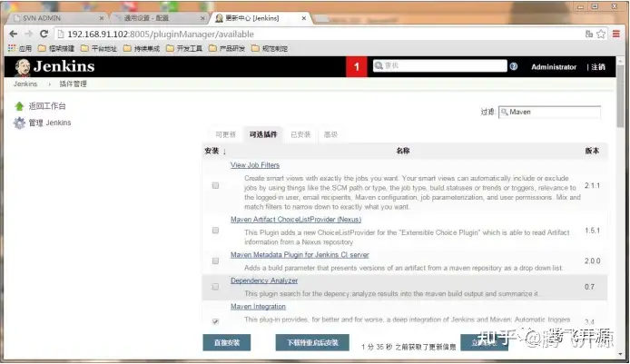Click the 版本 column header
This screenshot has width=630, height=364.
click(x=592, y=151)
